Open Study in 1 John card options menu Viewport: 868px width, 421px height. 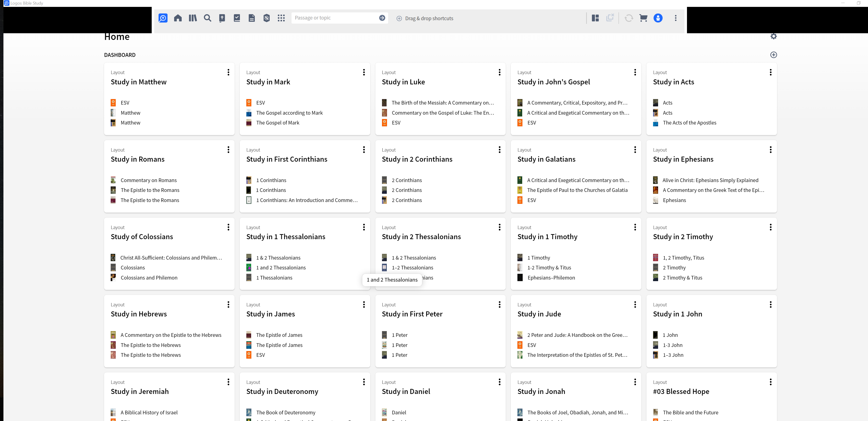(770, 305)
